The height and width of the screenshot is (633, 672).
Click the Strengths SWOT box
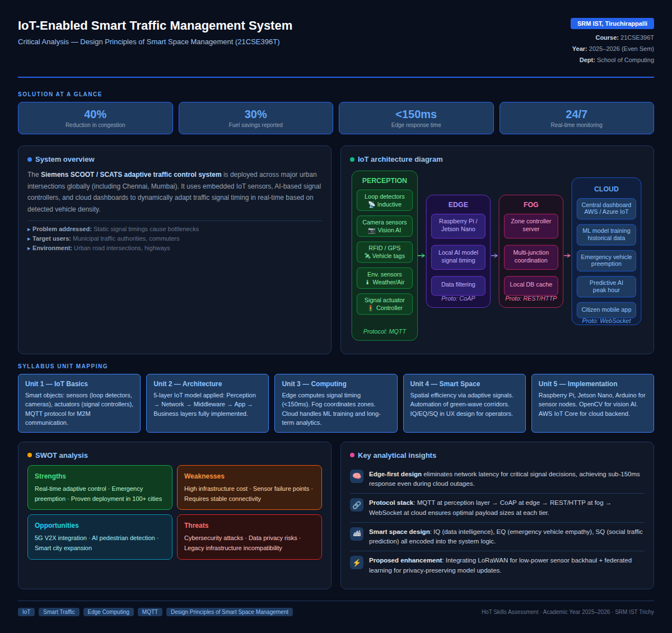coord(100,487)
